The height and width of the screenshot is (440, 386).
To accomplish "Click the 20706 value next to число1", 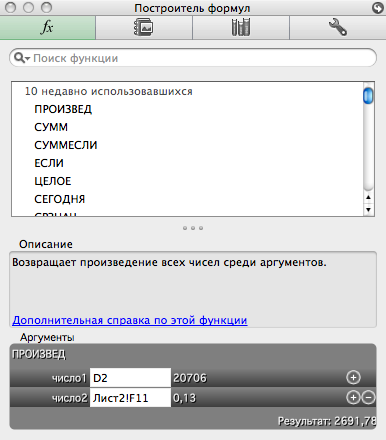I will 190,378.
